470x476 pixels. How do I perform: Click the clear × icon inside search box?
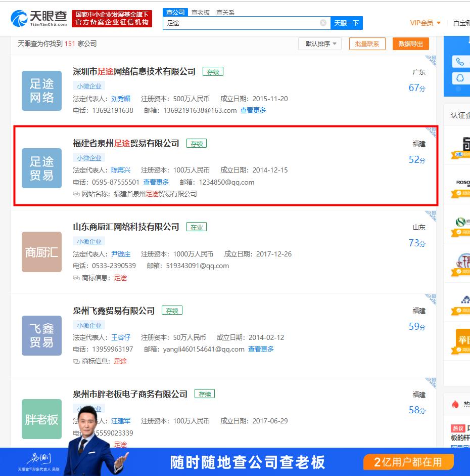322,23
